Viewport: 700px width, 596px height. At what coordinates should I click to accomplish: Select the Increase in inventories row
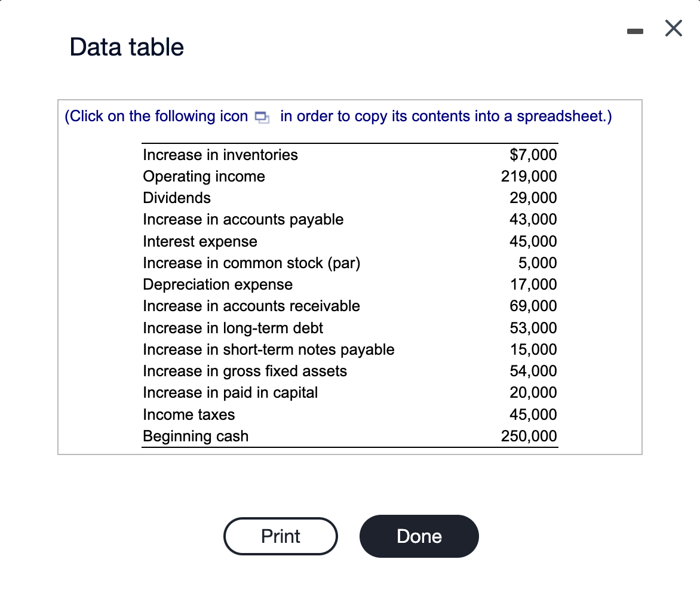(220, 155)
